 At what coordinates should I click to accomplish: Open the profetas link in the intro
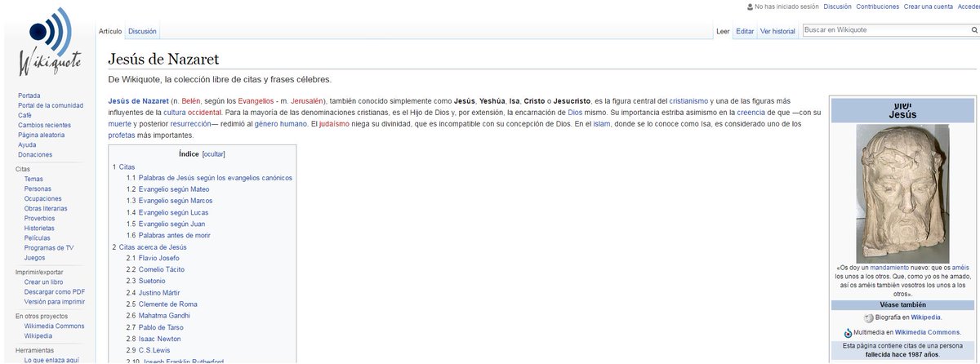[122, 135]
